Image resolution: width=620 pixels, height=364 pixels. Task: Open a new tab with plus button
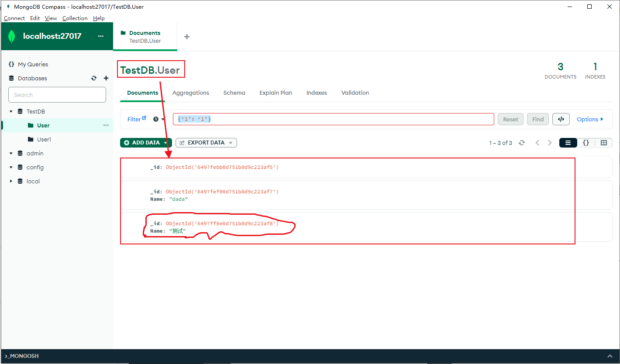point(187,37)
